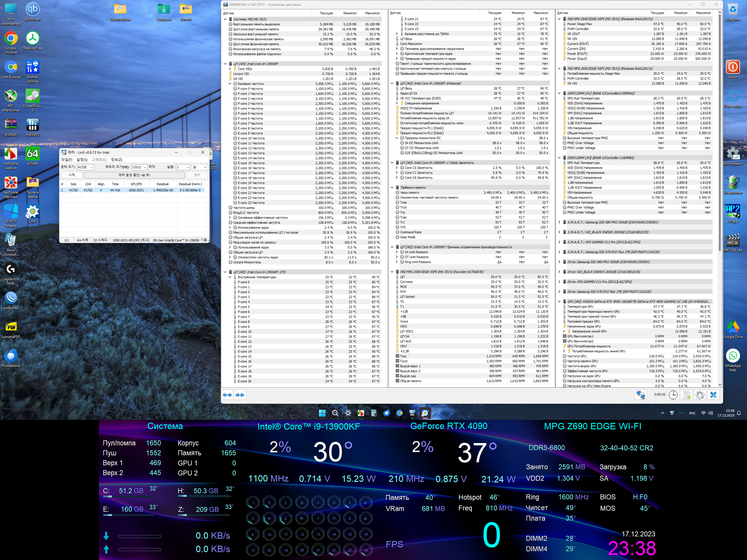This screenshot has height=560, width=747.
Task: Open the memory size 13312 dropdown
Action: tap(144, 167)
